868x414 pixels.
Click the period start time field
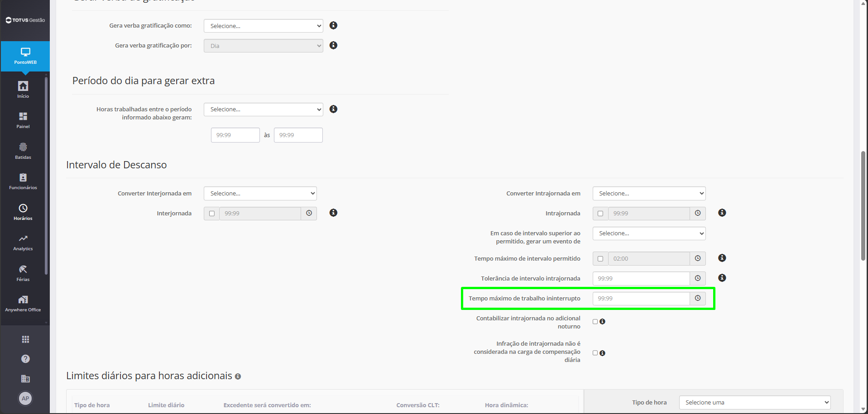pyautogui.click(x=235, y=135)
